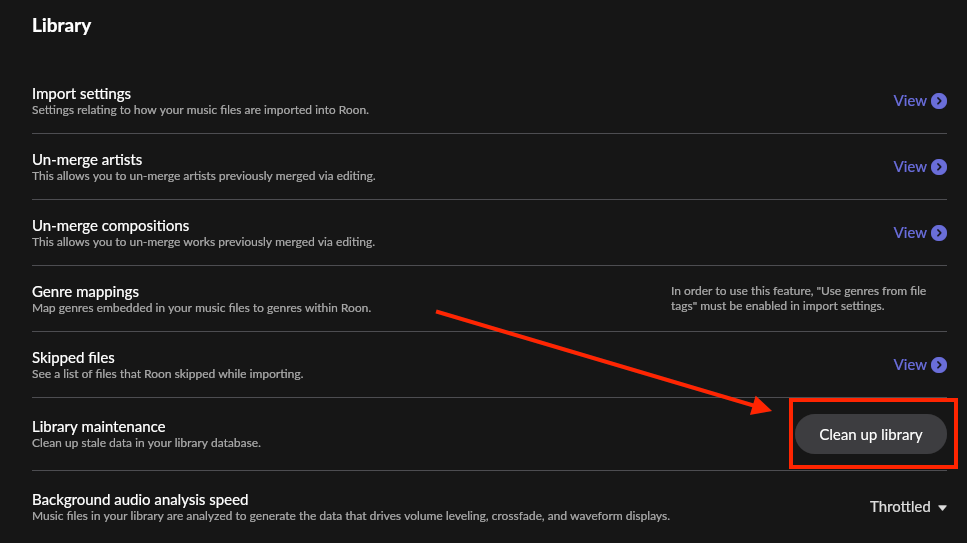The width and height of the screenshot is (967, 543).
Task: Select the Genre mappings title
Action: [x=85, y=292]
